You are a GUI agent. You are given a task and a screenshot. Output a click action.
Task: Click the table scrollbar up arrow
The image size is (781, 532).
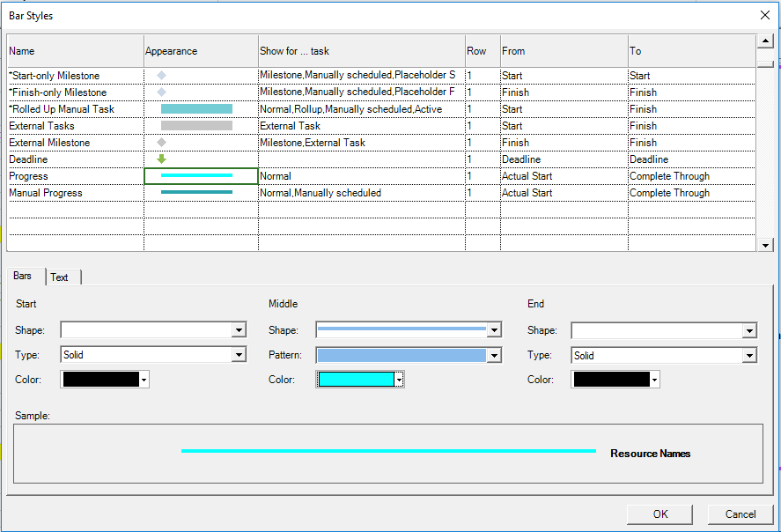click(x=765, y=41)
